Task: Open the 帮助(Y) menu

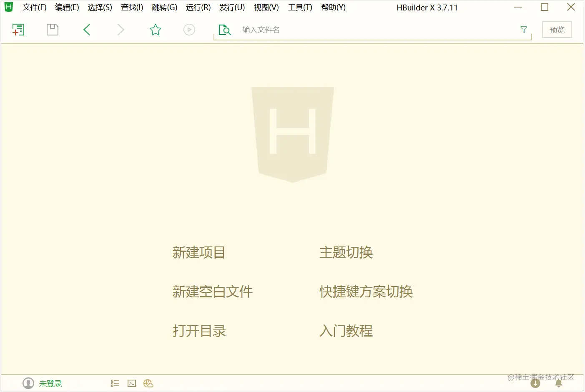Action: click(x=334, y=8)
